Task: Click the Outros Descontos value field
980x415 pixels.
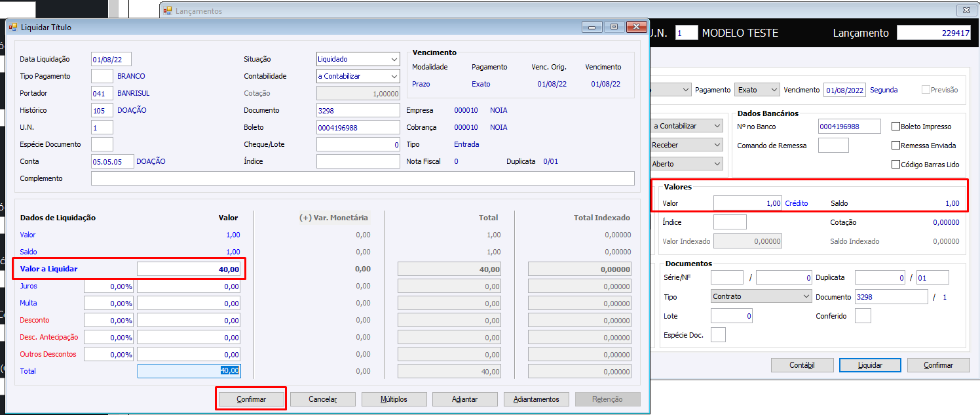Action: click(189, 355)
